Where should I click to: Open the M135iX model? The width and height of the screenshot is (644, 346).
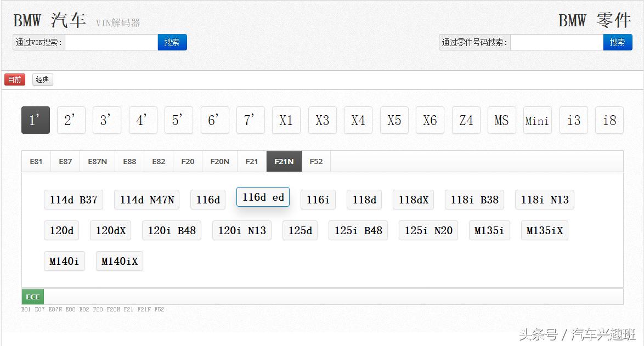tap(545, 231)
